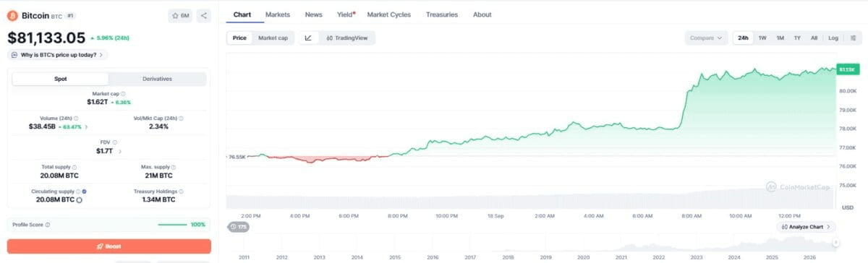This screenshot has width=868, height=263.
Task: Click 'Why is BTC's price up today?'
Action: click(x=58, y=54)
